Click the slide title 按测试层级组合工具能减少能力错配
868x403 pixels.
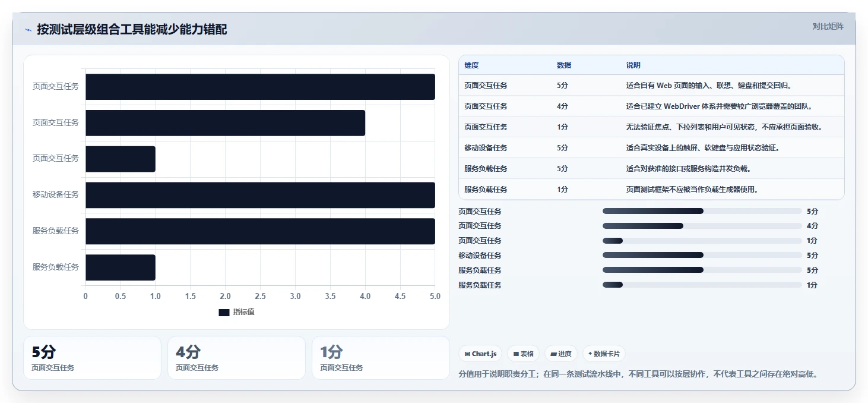point(132,30)
